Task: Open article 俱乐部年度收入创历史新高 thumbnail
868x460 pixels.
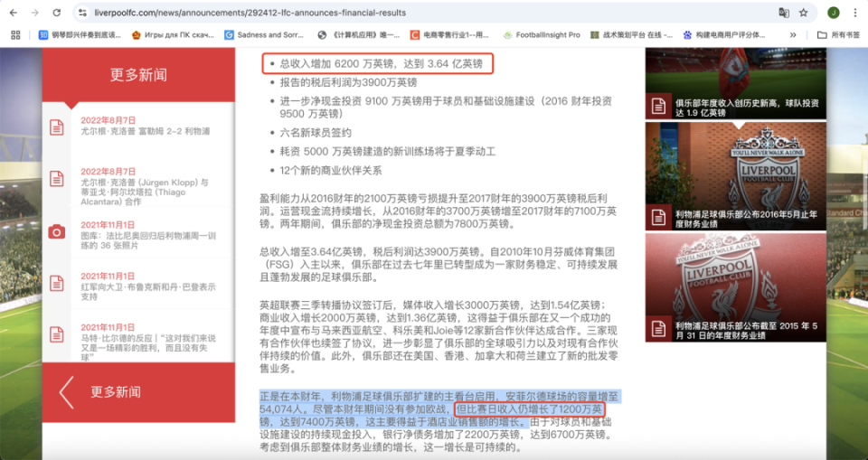Action: tap(736, 83)
